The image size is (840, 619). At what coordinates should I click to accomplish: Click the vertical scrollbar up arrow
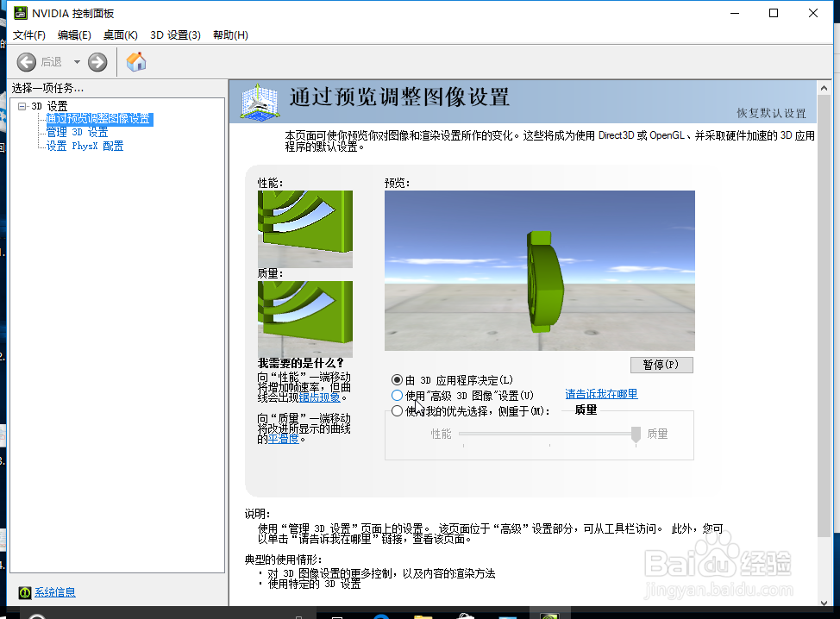pos(824,88)
